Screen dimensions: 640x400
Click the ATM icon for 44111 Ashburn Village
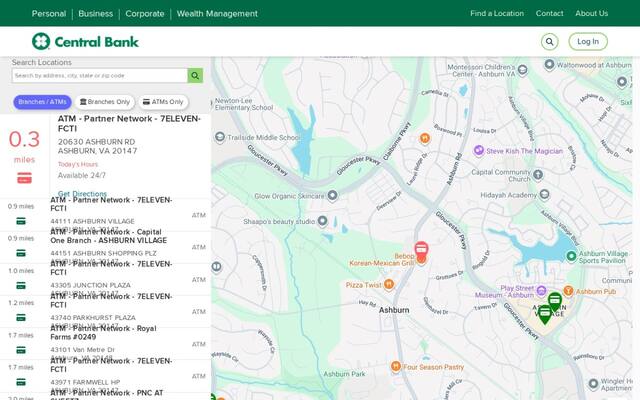[x=21, y=221]
